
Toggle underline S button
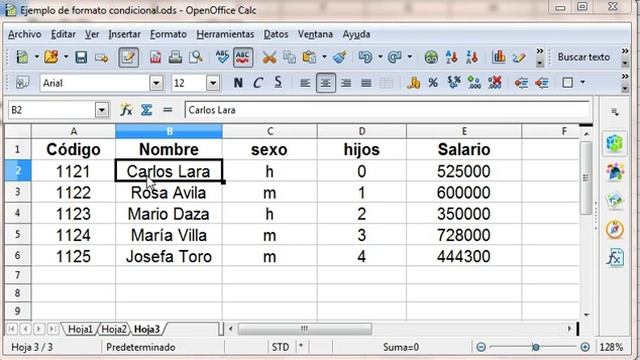point(278,83)
